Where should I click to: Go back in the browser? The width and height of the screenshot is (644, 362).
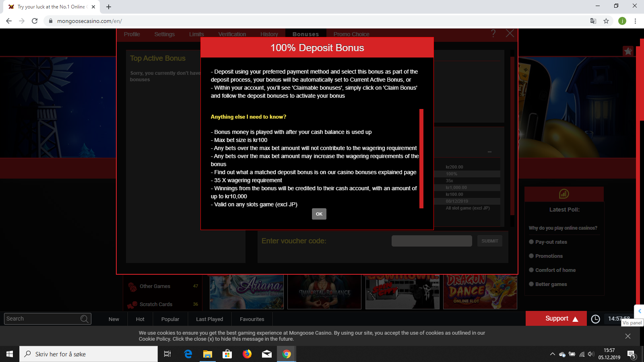9,21
